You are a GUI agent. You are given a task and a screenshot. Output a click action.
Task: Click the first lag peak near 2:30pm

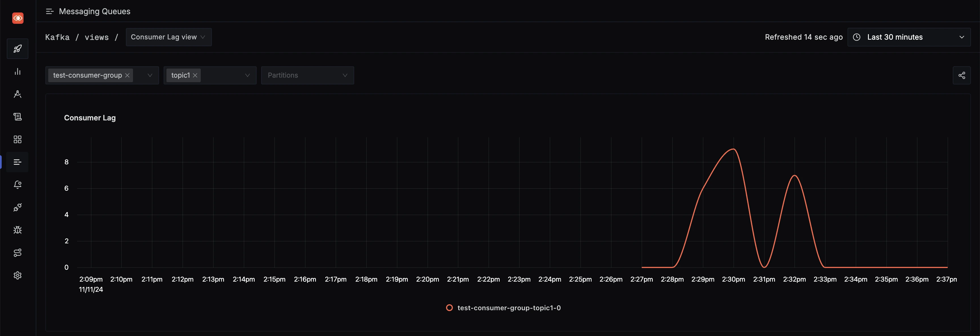[734, 149]
